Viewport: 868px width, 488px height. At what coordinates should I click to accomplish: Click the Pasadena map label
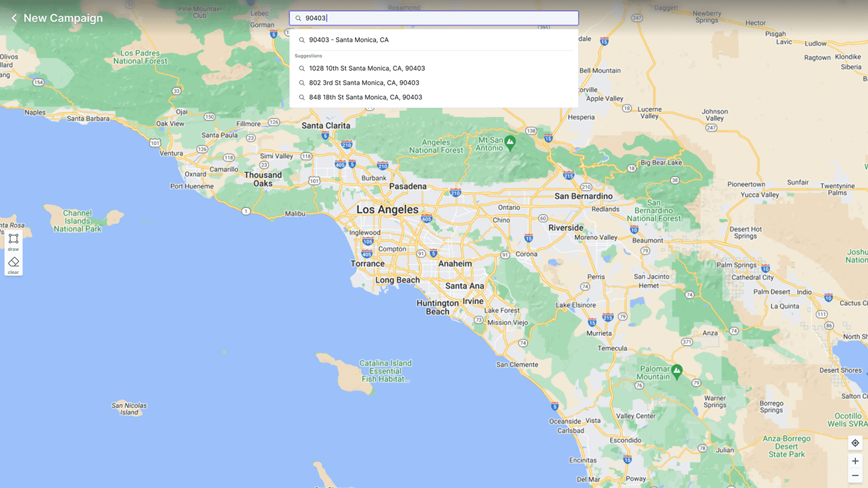(407, 186)
